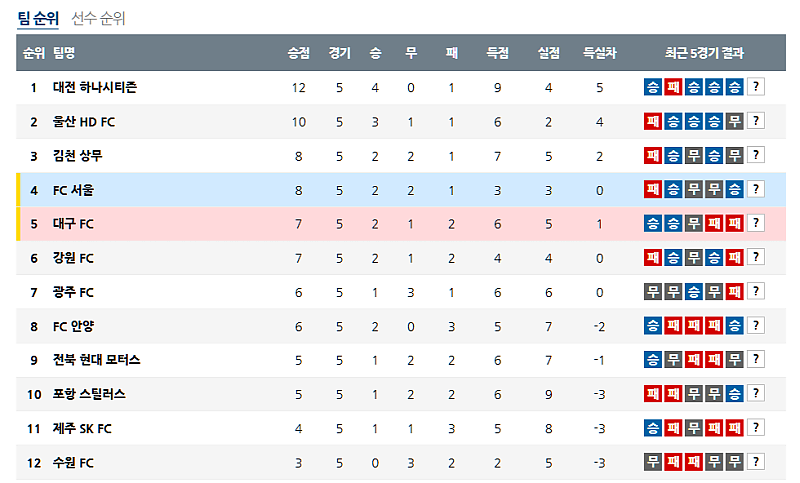This screenshot has height=483, width=800.
Task: Click the blue 승 badge in 광주 FC row
Action: point(694,291)
